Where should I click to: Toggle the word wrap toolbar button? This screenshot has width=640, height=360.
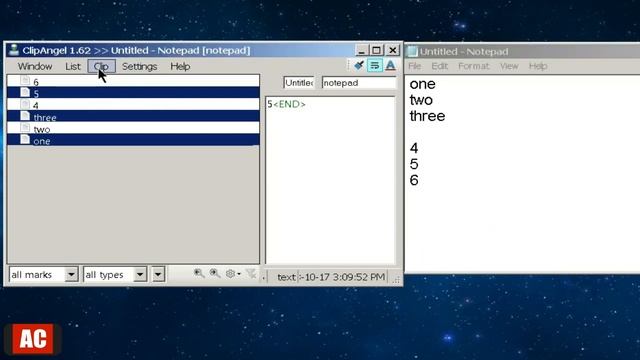pos(375,65)
